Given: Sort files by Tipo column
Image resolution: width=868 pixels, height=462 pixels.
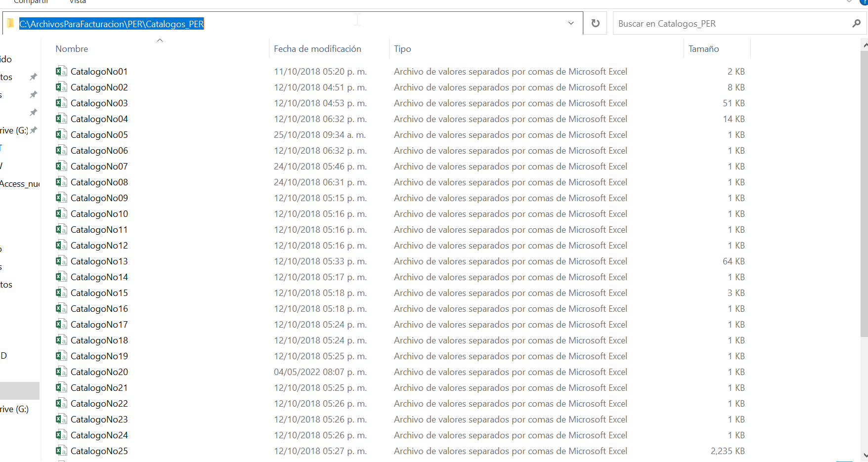Looking at the screenshot, I should click(402, 48).
